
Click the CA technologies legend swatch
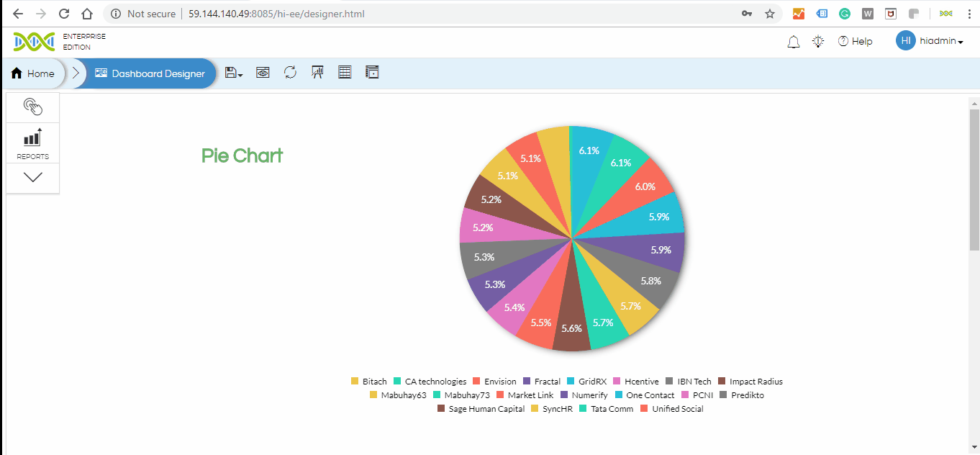(x=397, y=382)
